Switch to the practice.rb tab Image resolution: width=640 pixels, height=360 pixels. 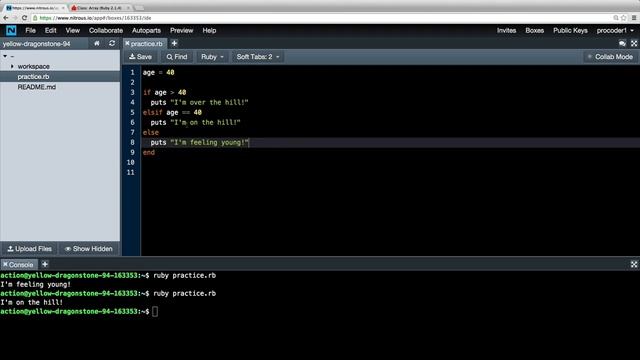pyautogui.click(x=146, y=43)
